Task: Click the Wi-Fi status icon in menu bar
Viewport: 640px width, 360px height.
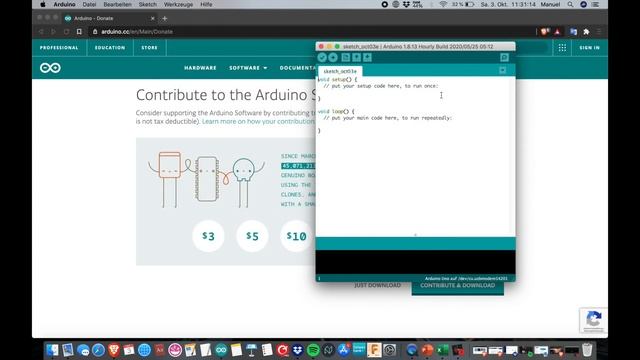Action: coord(443,4)
